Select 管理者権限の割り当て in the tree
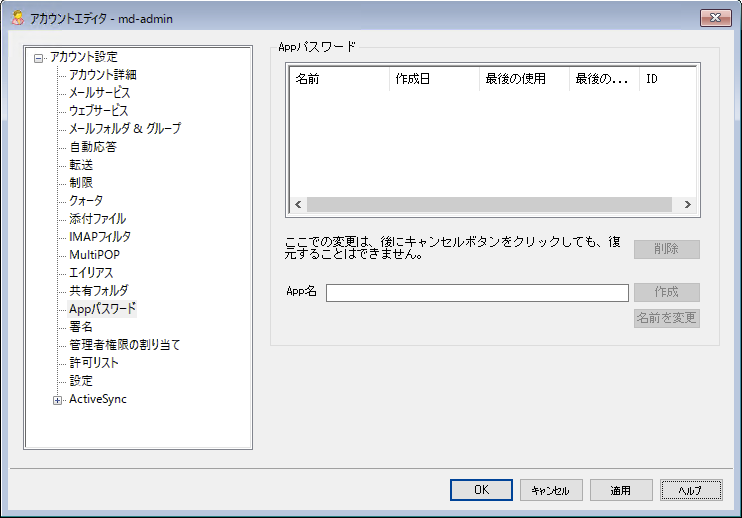Viewport: 742px width, 518px height. point(124,345)
